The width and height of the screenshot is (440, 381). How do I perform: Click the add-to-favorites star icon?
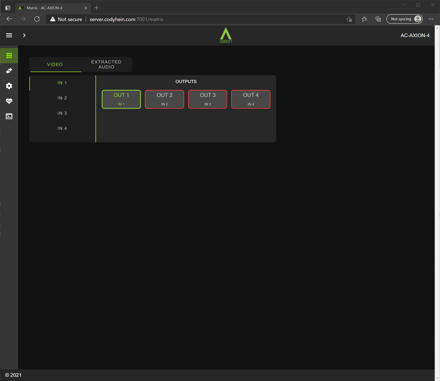click(349, 19)
